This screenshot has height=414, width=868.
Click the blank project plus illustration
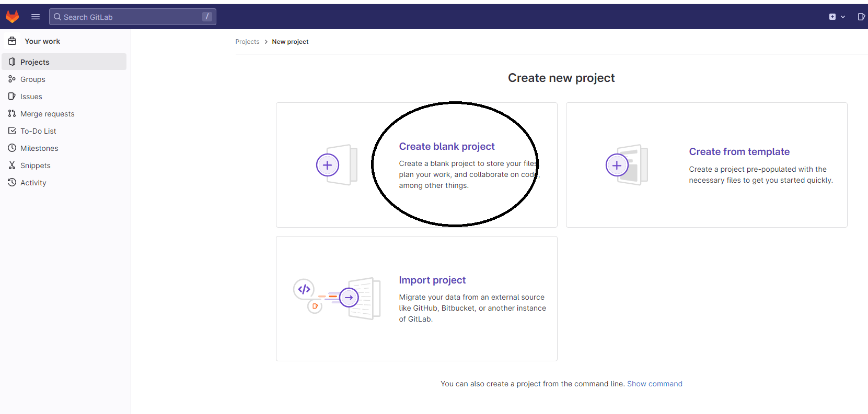[337, 165]
